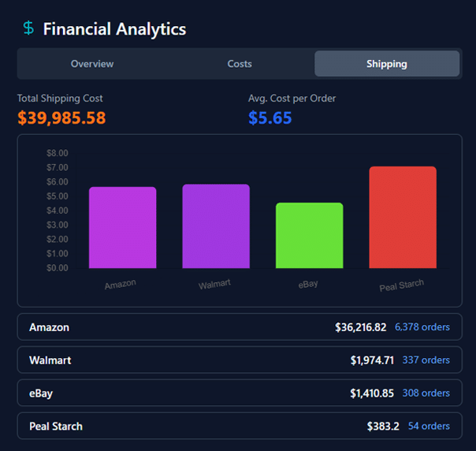Screen dimensions: 476x451
Task: Click the Peal Starch axis label under chart
Action: [x=401, y=285]
